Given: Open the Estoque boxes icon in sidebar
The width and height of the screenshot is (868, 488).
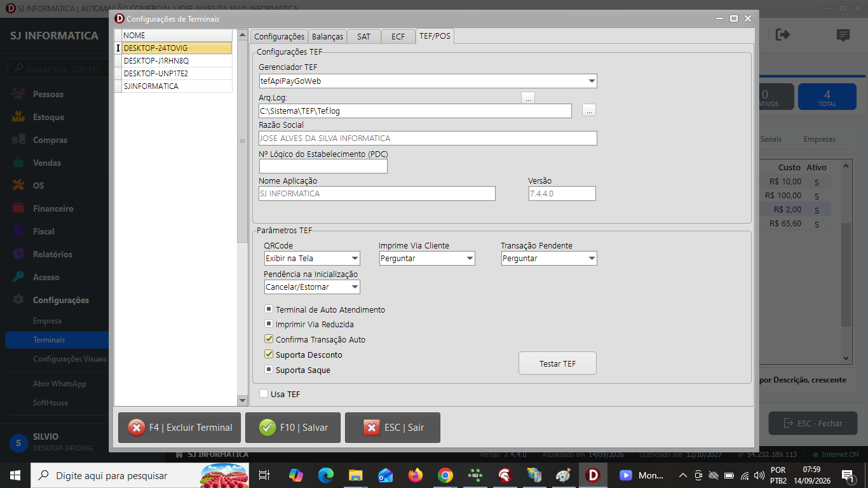Looking at the screenshot, I should (19, 117).
